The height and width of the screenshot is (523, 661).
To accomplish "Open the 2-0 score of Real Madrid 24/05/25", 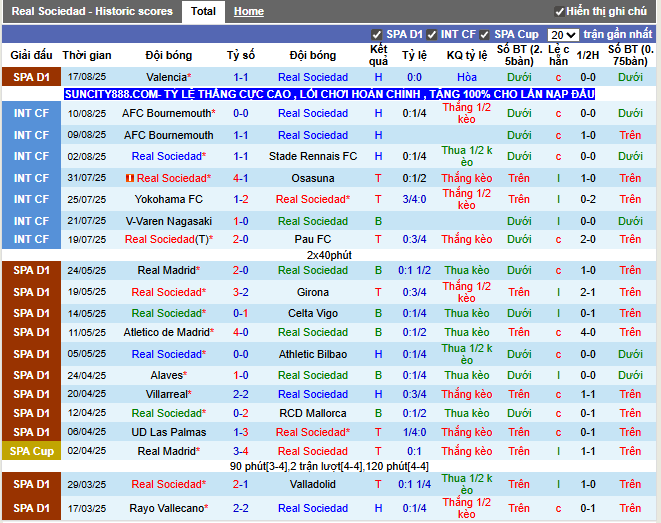I will (241, 271).
